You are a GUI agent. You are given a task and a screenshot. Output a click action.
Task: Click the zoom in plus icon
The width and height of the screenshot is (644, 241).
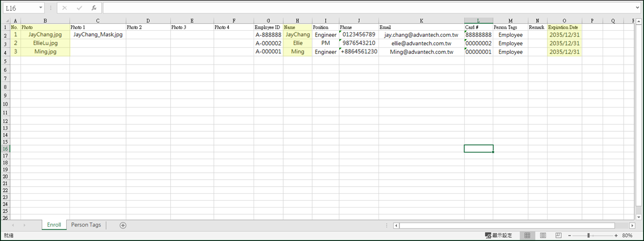tap(616, 235)
